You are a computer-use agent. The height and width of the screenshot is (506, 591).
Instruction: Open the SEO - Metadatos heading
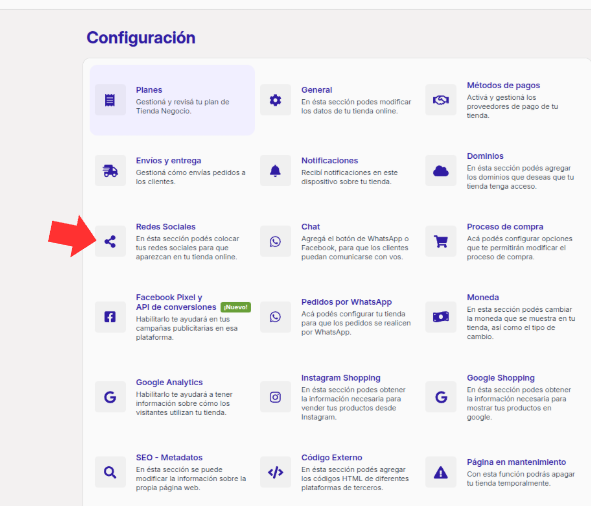click(169, 457)
